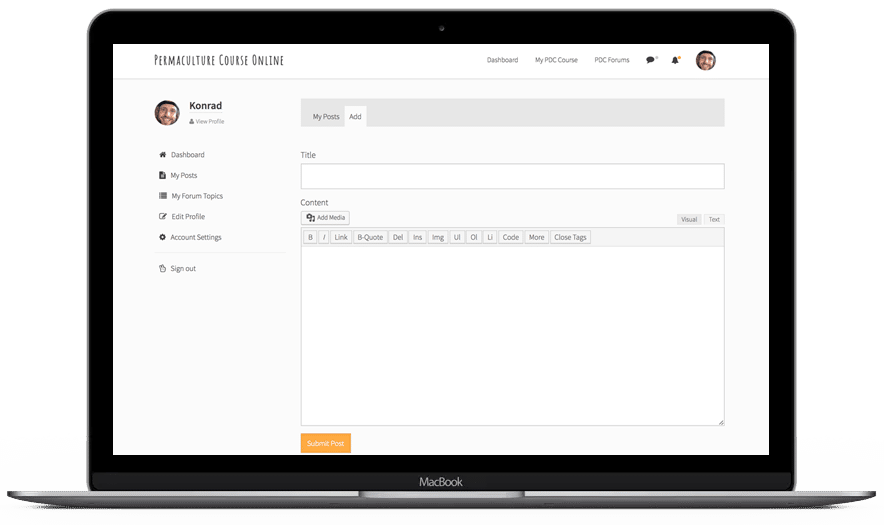Click the Title input field

tap(512, 177)
